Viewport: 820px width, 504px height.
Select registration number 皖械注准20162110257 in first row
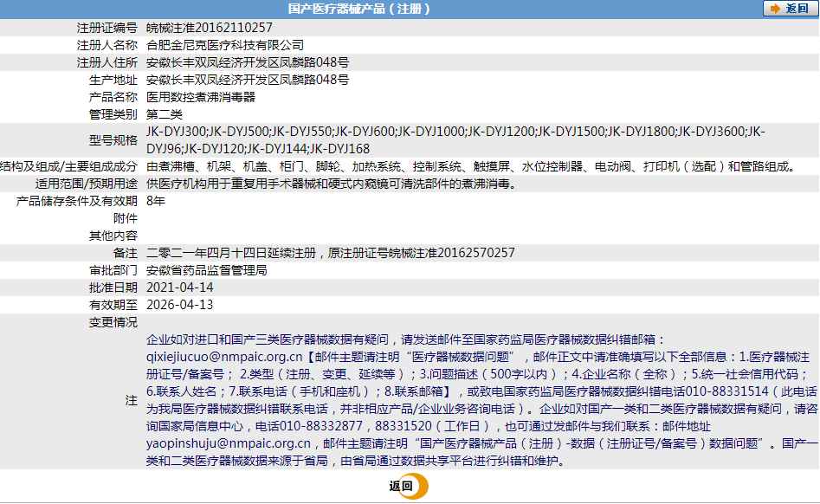210,28
